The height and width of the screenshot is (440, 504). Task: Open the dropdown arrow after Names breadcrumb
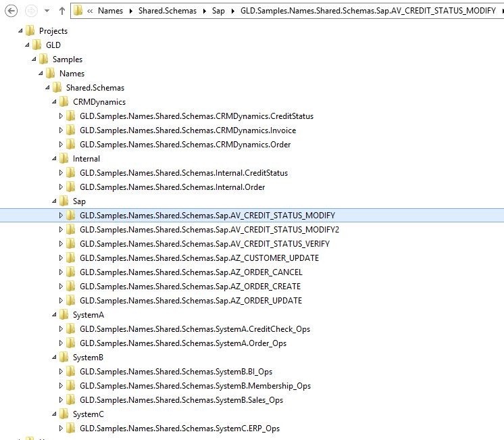pyautogui.click(x=131, y=11)
